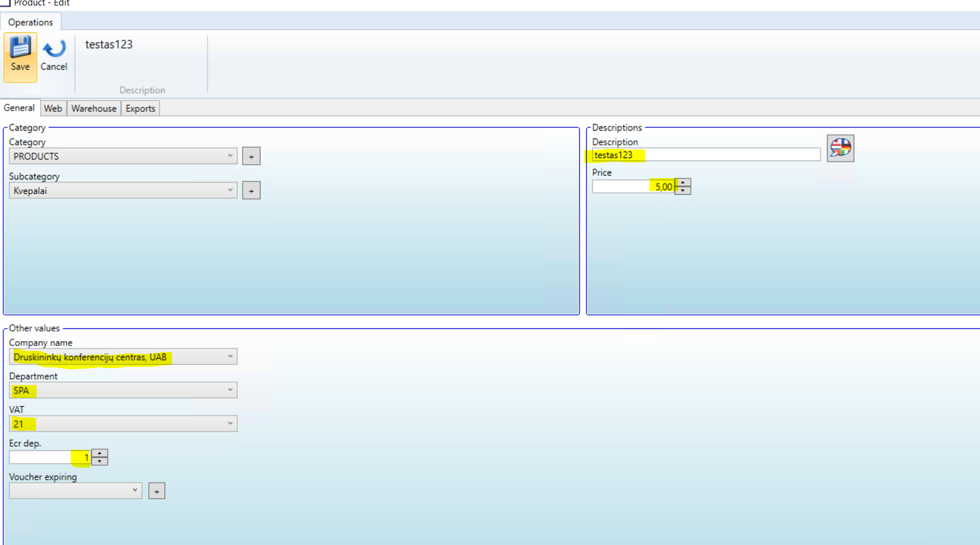Image resolution: width=980 pixels, height=545 pixels.
Task: Open the Voucher expiring dropdown
Action: 76,491
